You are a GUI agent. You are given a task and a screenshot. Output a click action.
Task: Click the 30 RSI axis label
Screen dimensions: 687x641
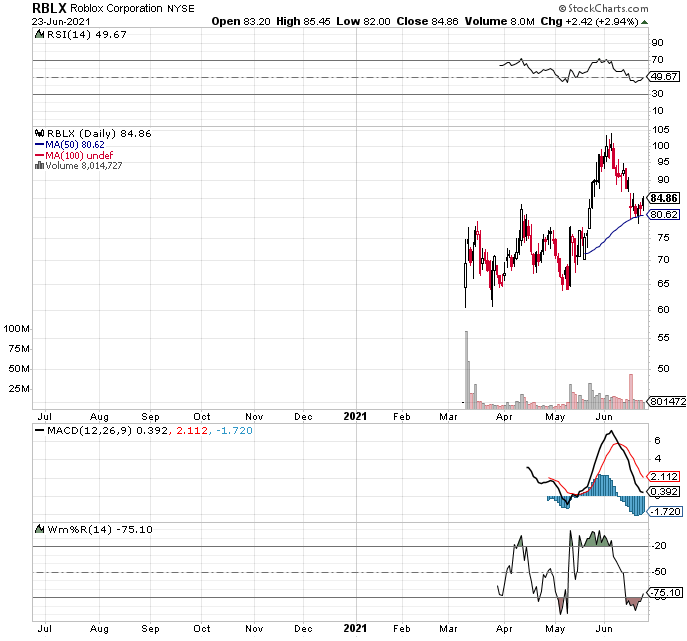click(658, 94)
